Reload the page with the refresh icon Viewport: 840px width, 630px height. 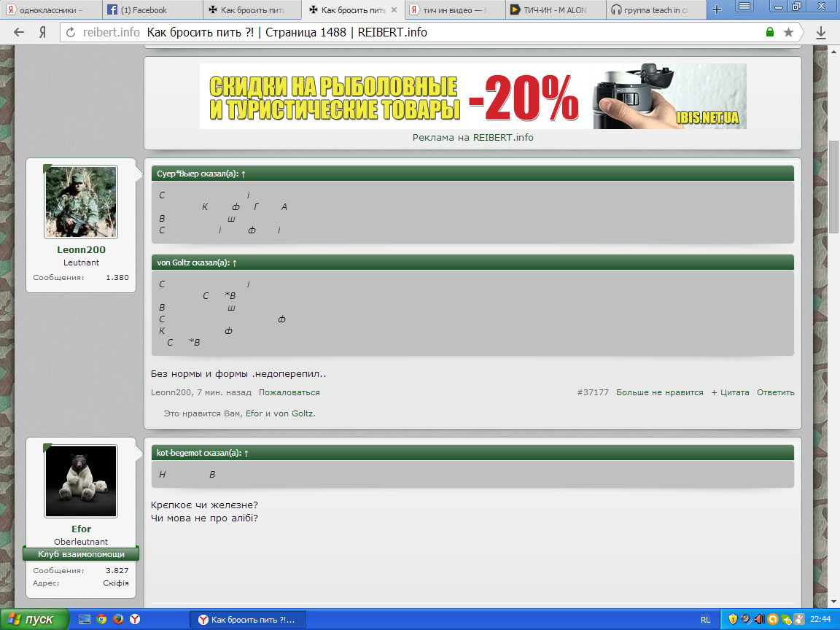pyautogui.click(x=71, y=33)
